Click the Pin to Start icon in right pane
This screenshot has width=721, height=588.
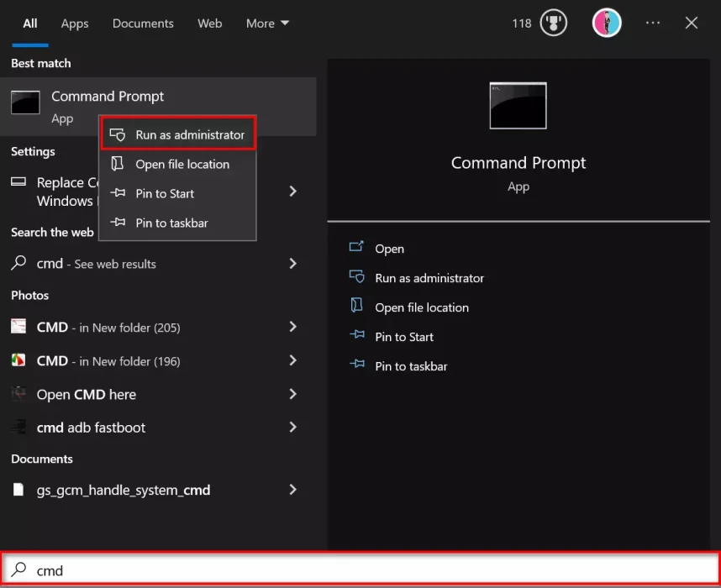tap(357, 335)
